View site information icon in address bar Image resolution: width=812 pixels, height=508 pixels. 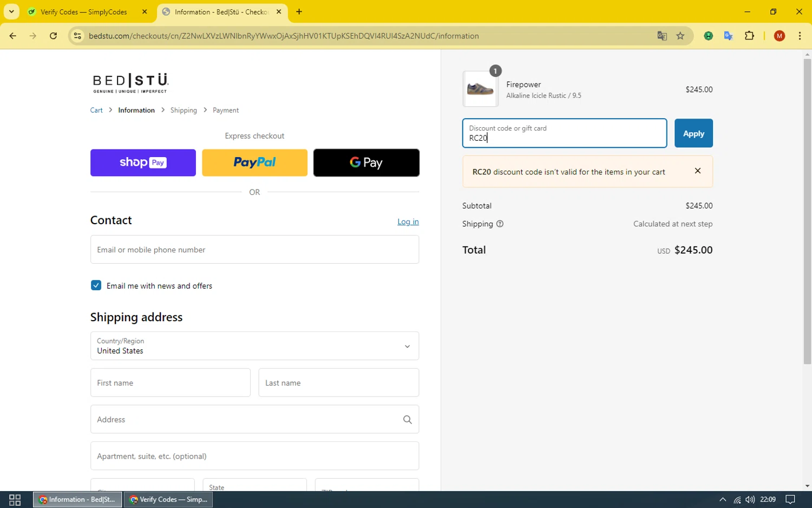[x=77, y=36]
